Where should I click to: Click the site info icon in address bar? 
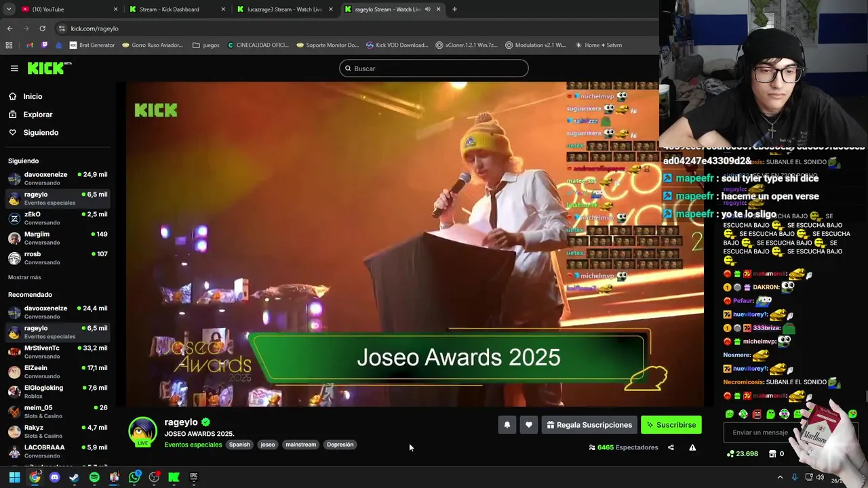pos(62,28)
